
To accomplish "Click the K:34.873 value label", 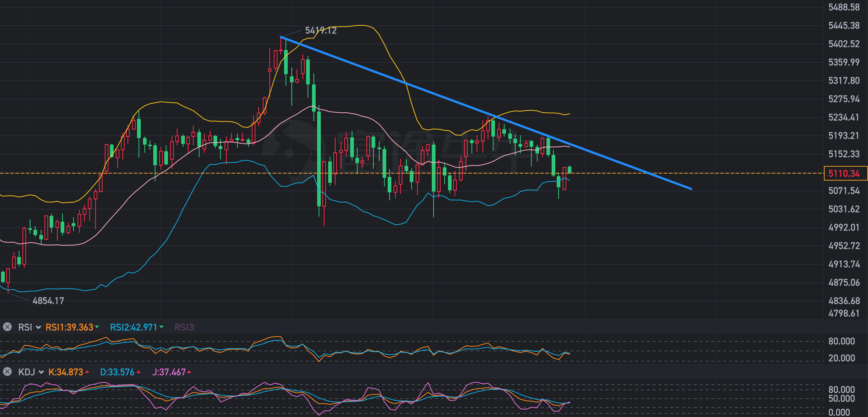I will click(66, 372).
